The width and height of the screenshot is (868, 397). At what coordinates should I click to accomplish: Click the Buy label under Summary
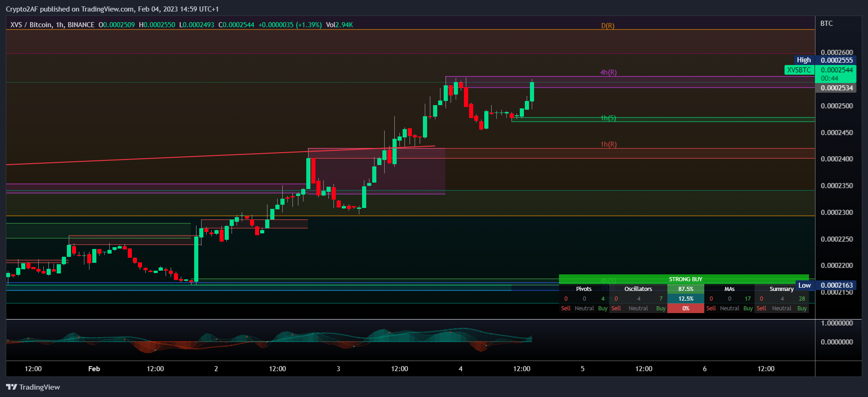(x=802, y=308)
